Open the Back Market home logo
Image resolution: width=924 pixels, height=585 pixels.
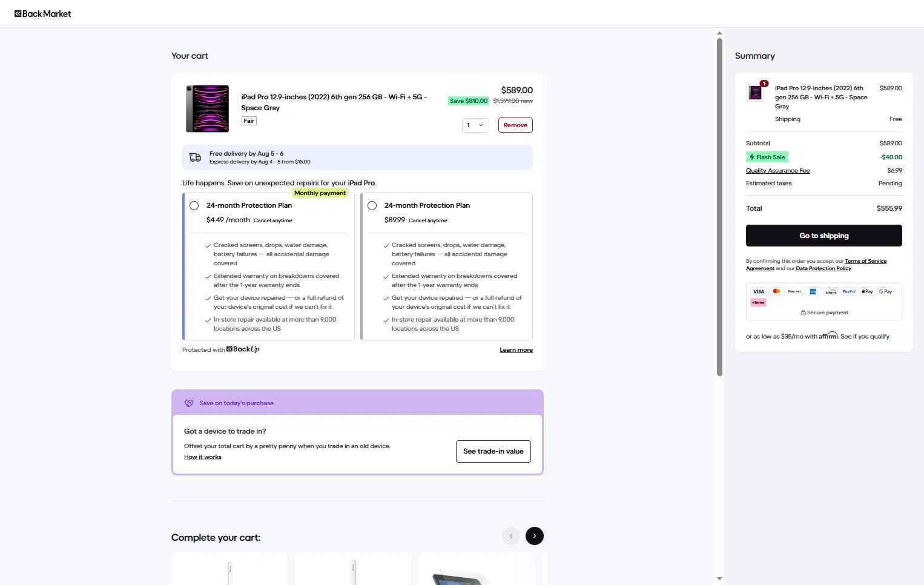pos(42,13)
